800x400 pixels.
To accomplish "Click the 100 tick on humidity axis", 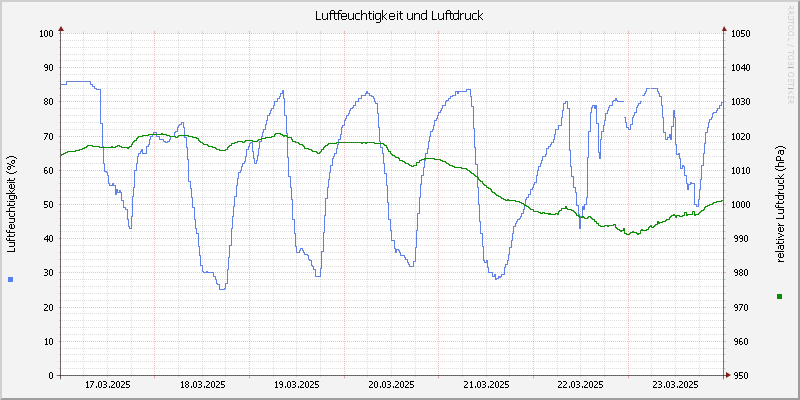I will [x=45, y=33].
